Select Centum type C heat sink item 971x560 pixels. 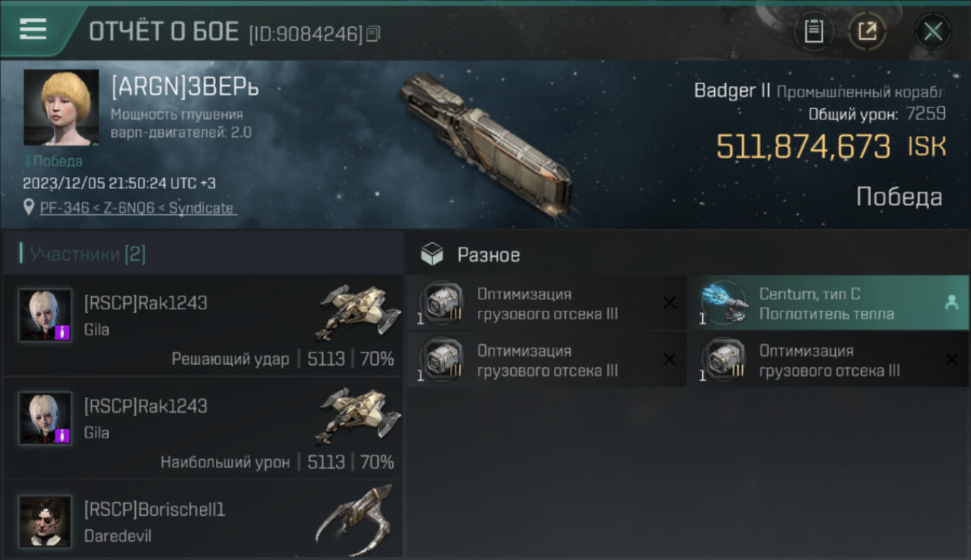click(828, 302)
